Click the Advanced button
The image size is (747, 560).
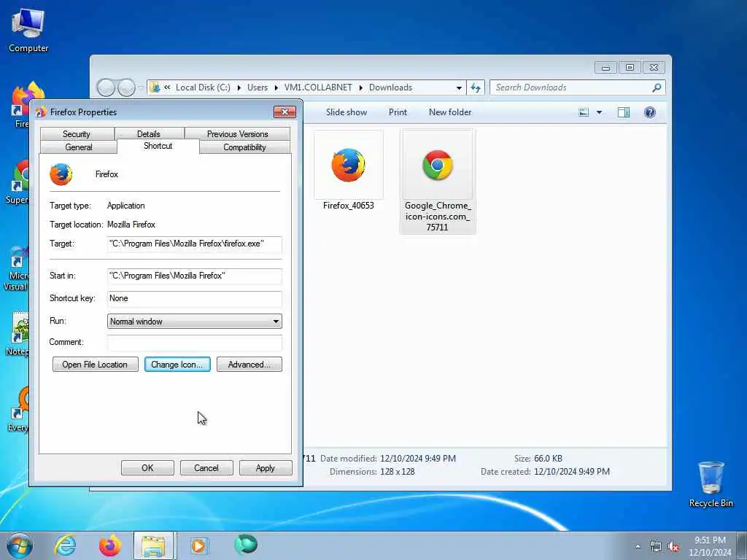(x=249, y=365)
